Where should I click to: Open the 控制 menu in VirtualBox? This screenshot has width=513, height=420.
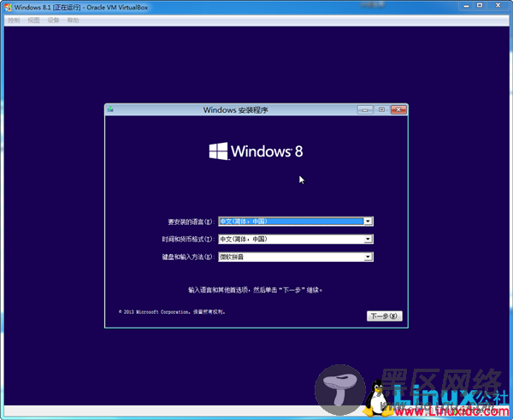pyautogui.click(x=14, y=21)
